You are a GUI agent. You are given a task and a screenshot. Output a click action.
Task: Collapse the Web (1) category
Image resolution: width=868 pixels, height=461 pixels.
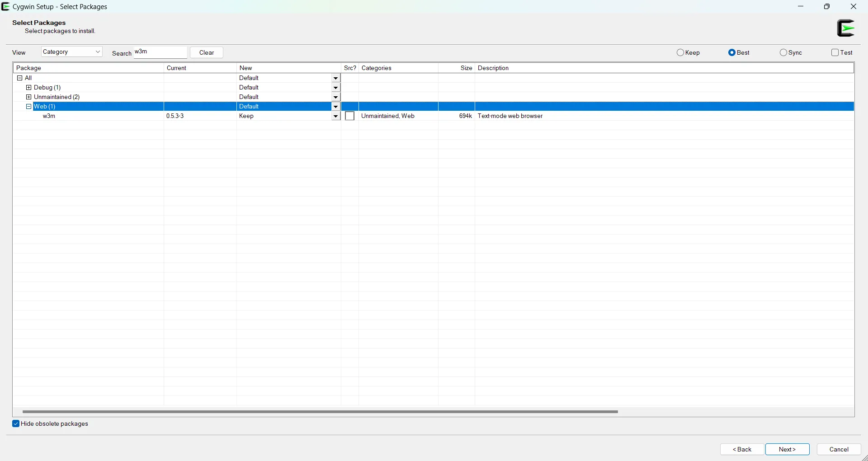point(29,107)
